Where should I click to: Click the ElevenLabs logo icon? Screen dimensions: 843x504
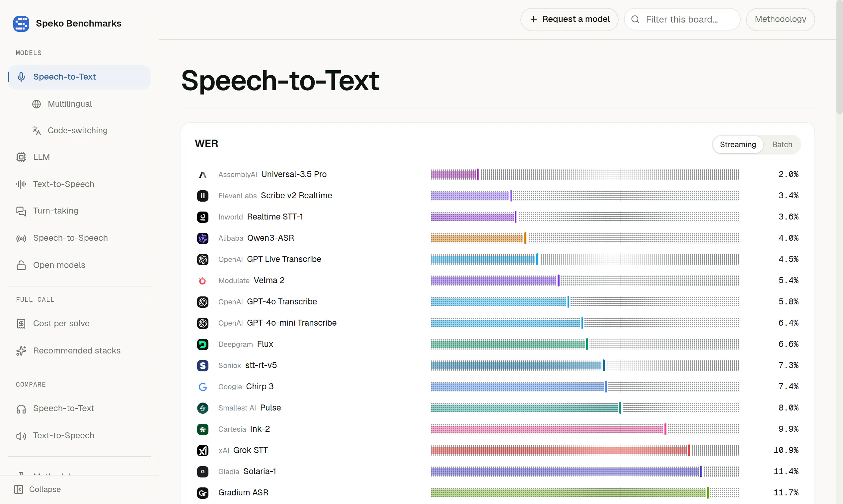click(x=202, y=196)
